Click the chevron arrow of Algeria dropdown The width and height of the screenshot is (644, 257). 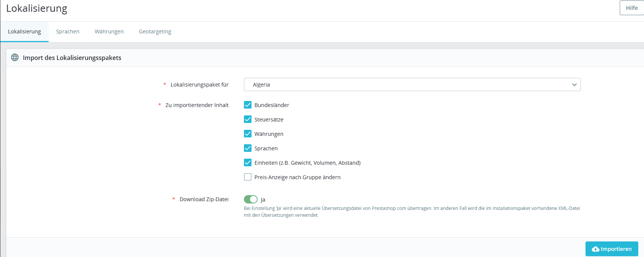(x=574, y=85)
